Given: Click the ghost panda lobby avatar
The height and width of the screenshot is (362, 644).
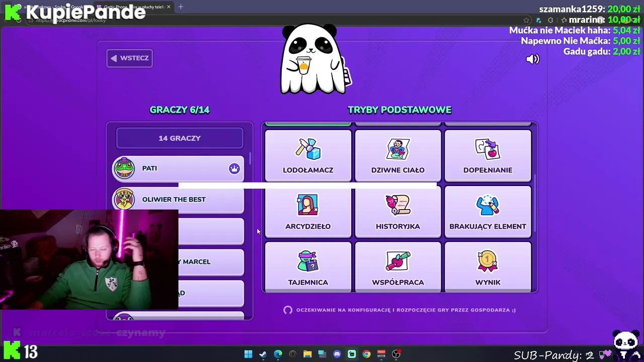Looking at the screenshot, I should coord(314,59).
